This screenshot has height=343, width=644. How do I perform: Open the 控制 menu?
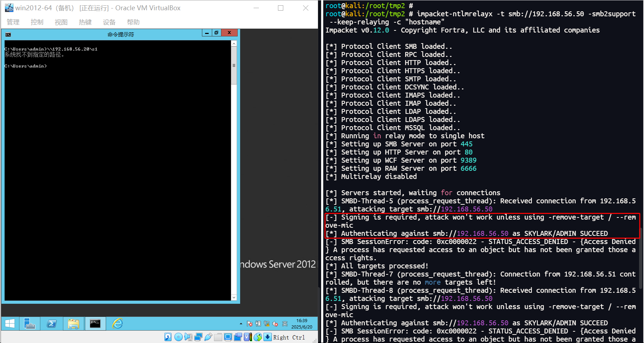[37, 22]
